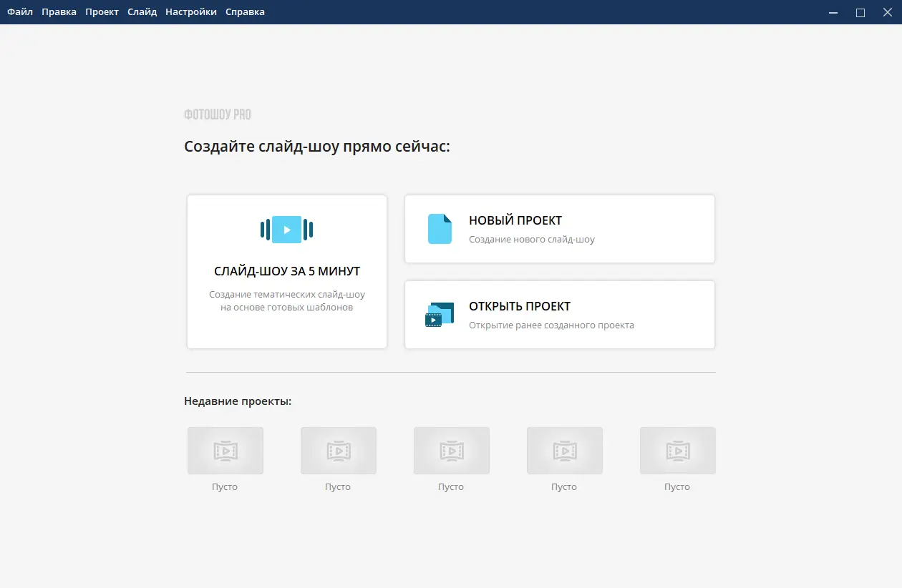902x588 pixels.
Task: Click the folder-film icon for Открыть проект
Action: click(x=440, y=315)
